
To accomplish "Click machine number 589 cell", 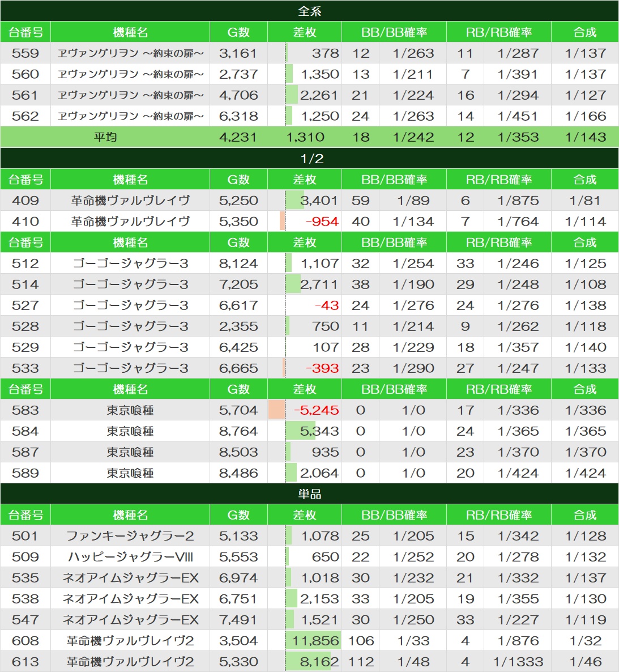I will (x=25, y=473).
